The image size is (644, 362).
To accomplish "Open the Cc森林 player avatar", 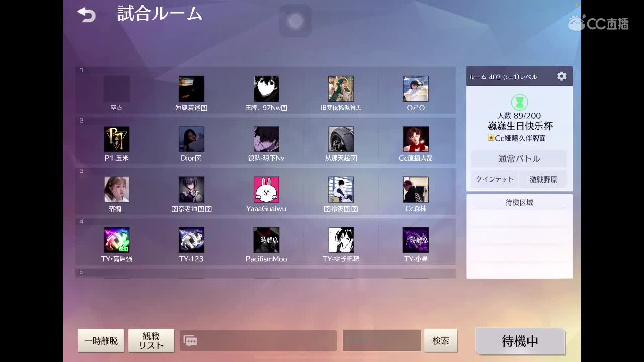I will pos(416,190).
